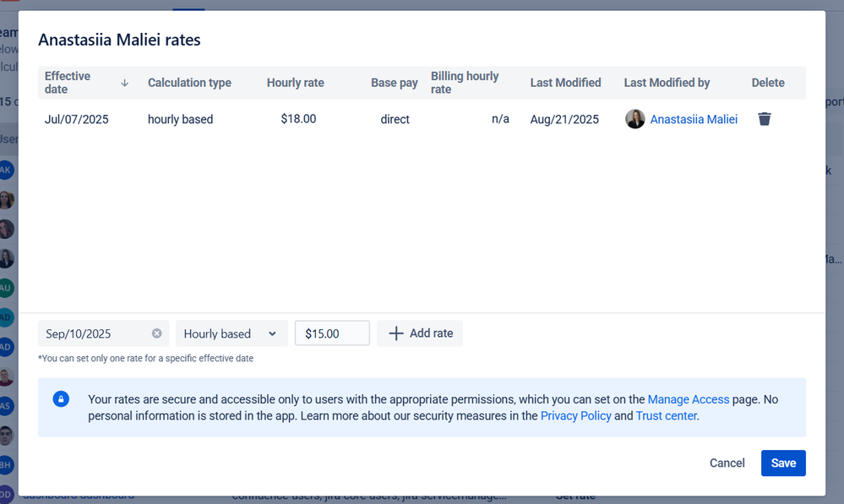Click the $15.00 rate input field
The width and height of the screenshot is (844, 504).
(331, 333)
